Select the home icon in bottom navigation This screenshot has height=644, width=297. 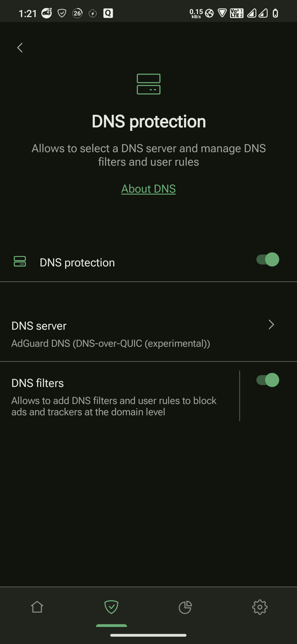point(37,607)
